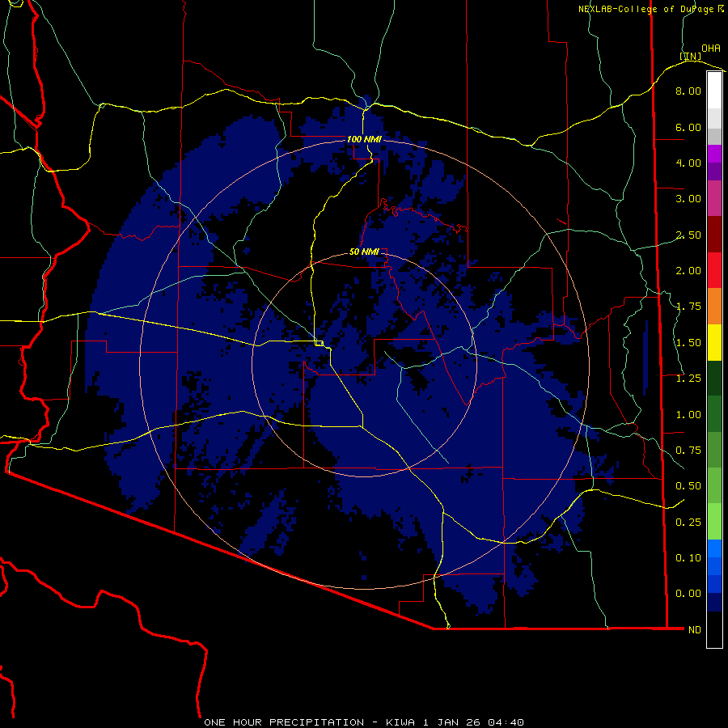
Task: Click the 2.50 legend value
Action: pos(688,235)
